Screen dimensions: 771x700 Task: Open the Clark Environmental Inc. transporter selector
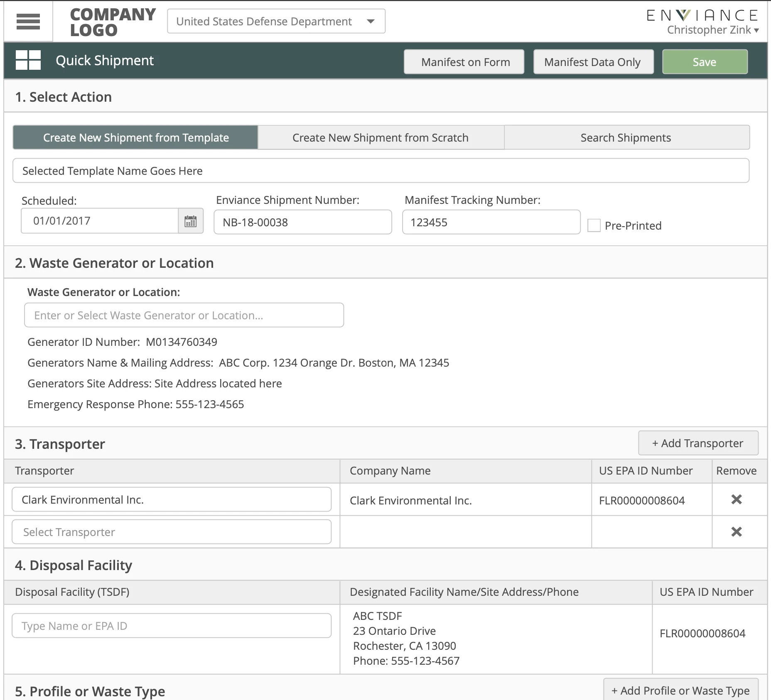click(x=172, y=499)
